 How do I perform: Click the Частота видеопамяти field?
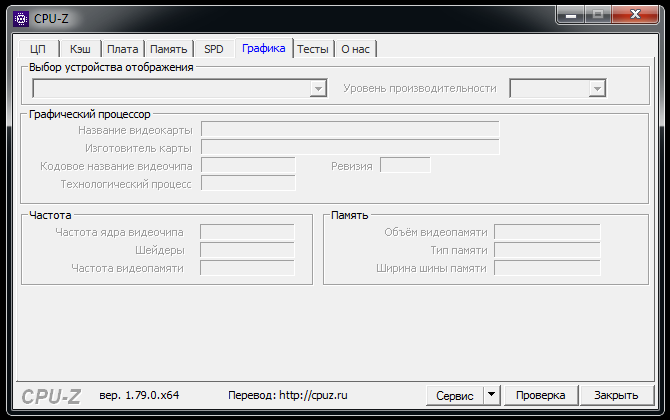click(247, 268)
